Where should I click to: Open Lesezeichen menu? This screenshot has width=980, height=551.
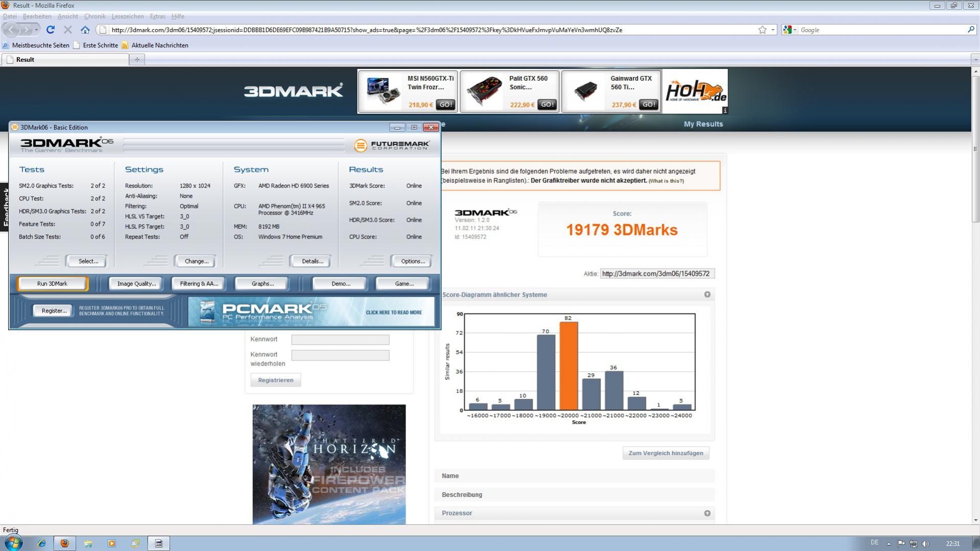(x=128, y=16)
